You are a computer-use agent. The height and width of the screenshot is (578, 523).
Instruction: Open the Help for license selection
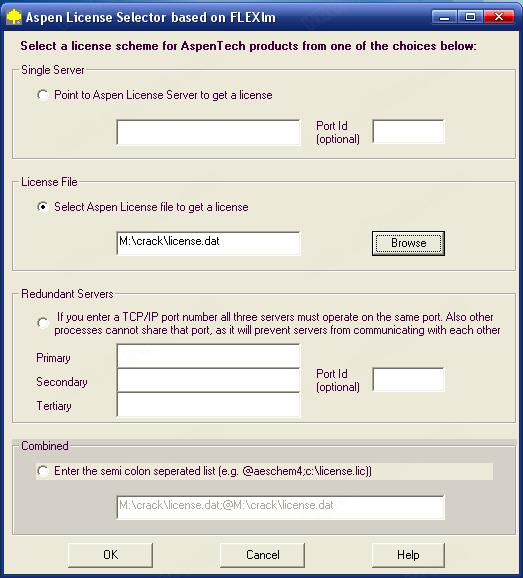coord(408,555)
